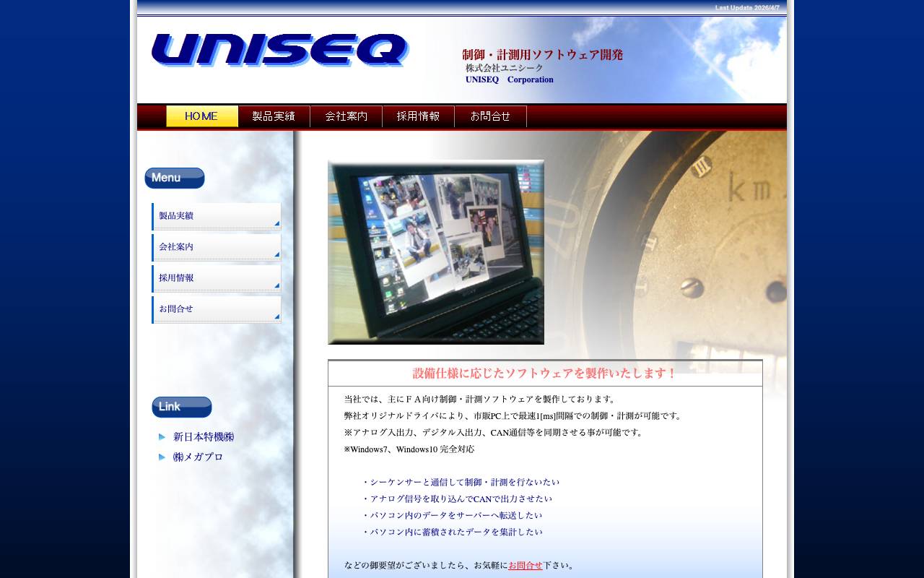Click the 設備仕様に応じたソフトウェア heading
The height and width of the screenshot is (578, 924).
[x=545, y=374]
